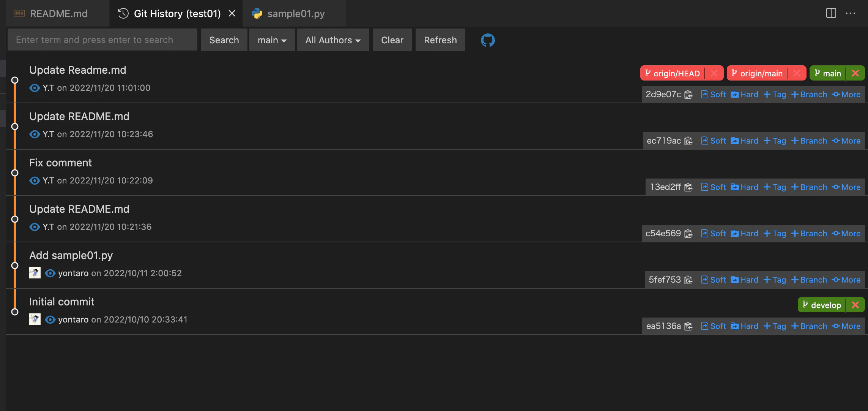This screenshot has height=411, width=868.
Task: Select the Git History (test01) tab
Action: point(177,13)
